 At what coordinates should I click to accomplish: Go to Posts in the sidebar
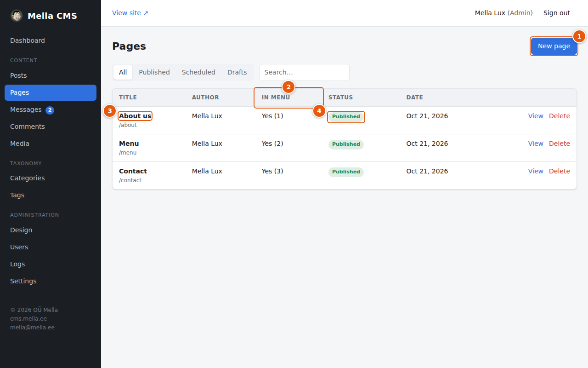(x=51, y=75)
